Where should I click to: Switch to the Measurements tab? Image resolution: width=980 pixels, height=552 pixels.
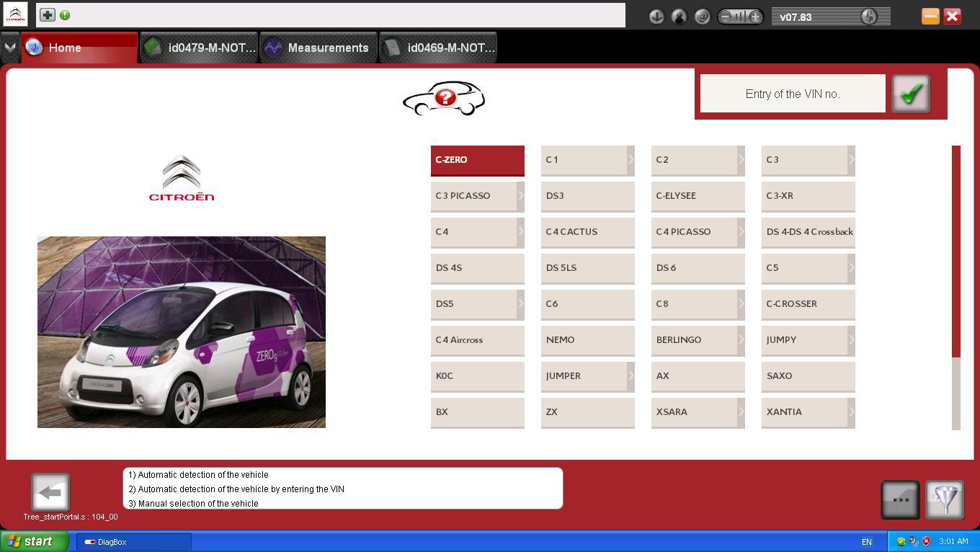pos(318,48)
